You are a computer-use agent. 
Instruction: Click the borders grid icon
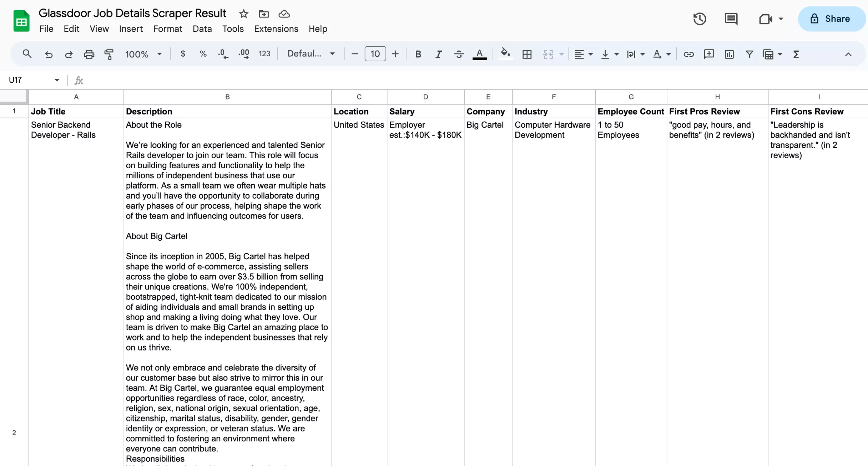pos(527,54)
